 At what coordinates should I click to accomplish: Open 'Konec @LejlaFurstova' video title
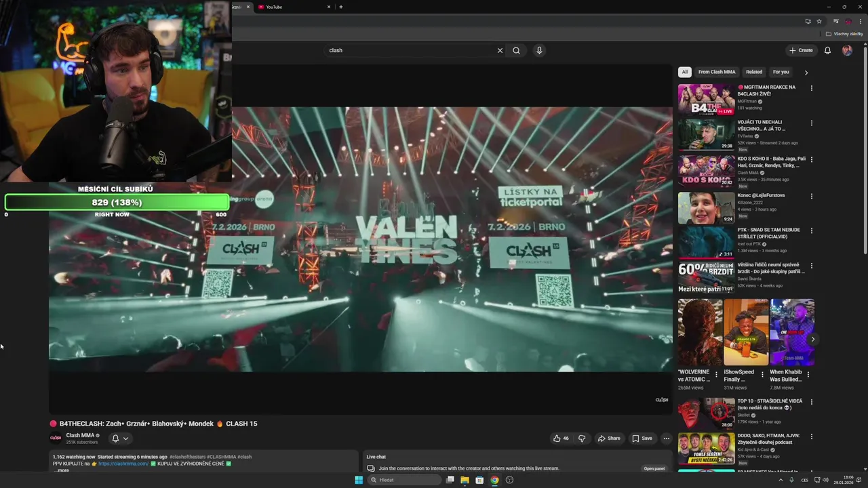coord(762,195)
